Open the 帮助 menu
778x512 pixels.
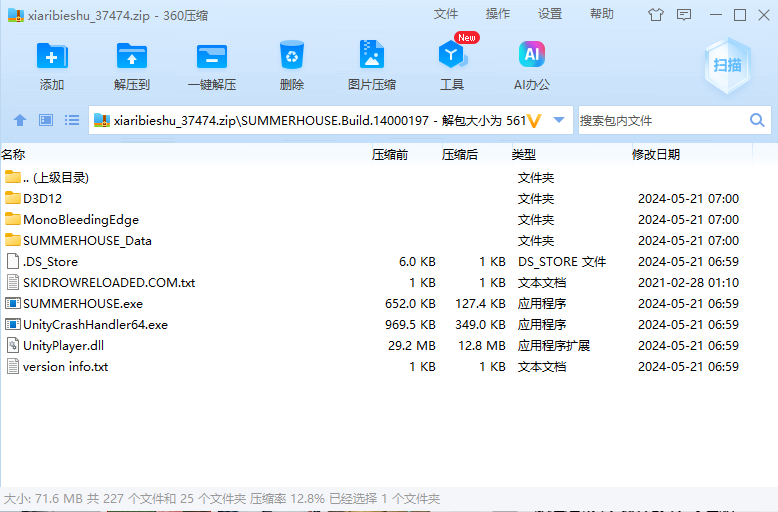(602, 14)
